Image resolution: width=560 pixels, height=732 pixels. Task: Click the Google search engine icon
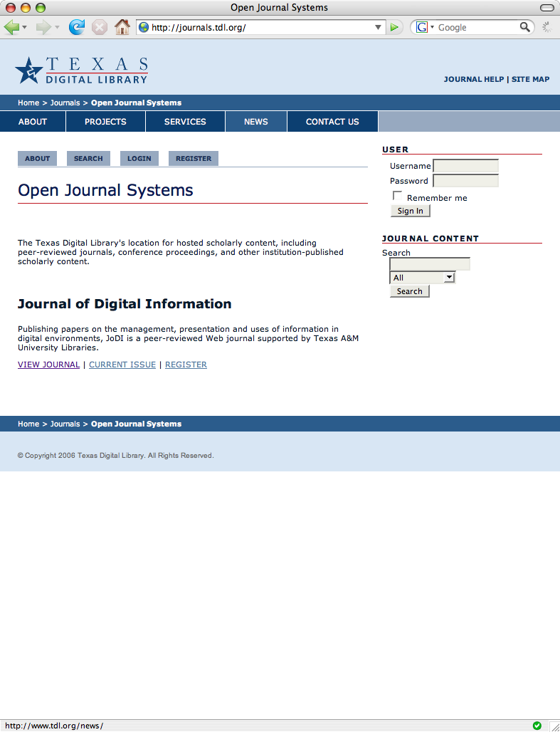coord(422,27)
